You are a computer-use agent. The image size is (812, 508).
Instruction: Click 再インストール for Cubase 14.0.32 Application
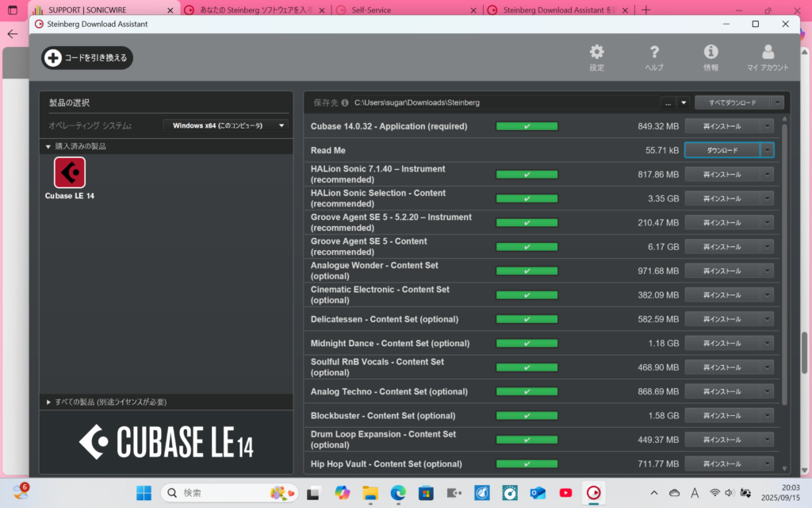[x=722, y=126]
